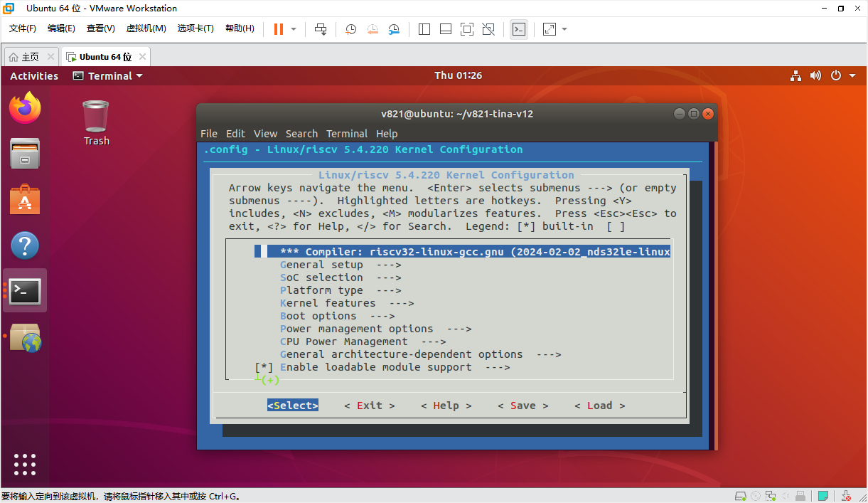The height and width of the screenshot is (503, 868).
Task: Click the Terminal icon in dock
Action: point(25,290)
